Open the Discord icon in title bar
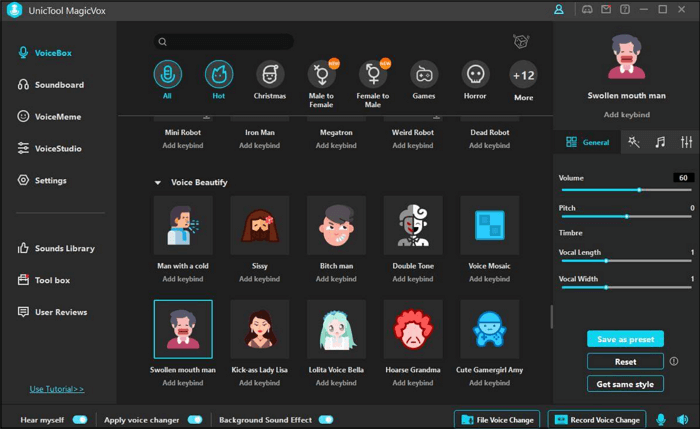The height and width of the screenshot is (429, 700). (588, 10)
